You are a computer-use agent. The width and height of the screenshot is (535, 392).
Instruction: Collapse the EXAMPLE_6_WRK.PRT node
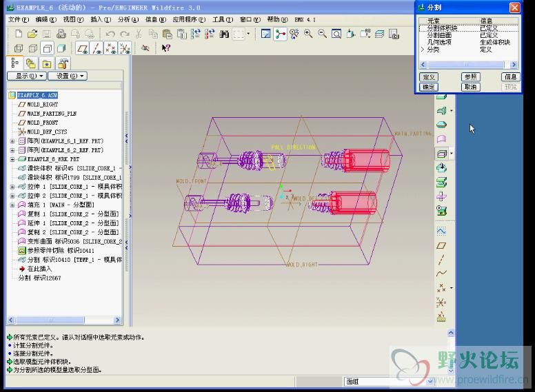(12, 159)
